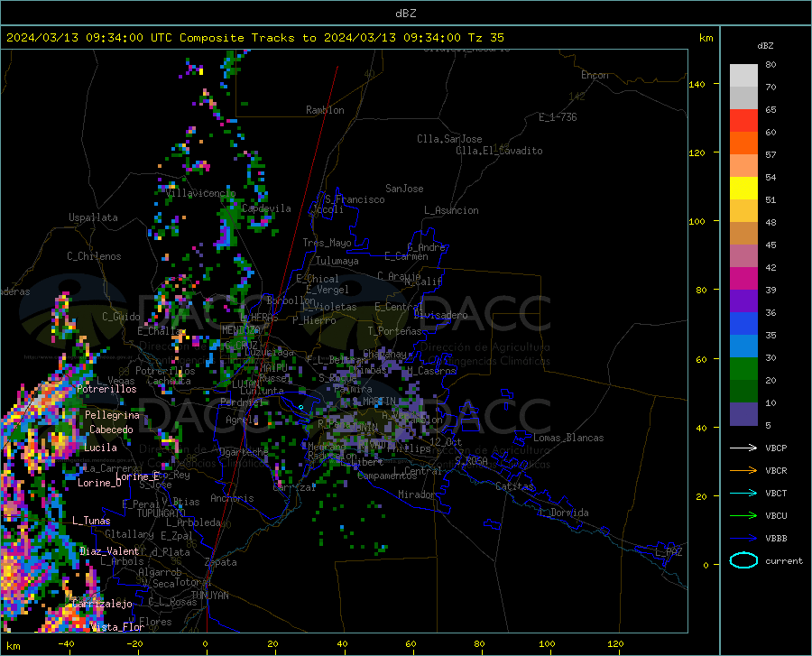The height and width of the screenshot is (656, 812).
Task: Click the 60 tick label on horizontal axis
Action: click(x=411, y=644)
